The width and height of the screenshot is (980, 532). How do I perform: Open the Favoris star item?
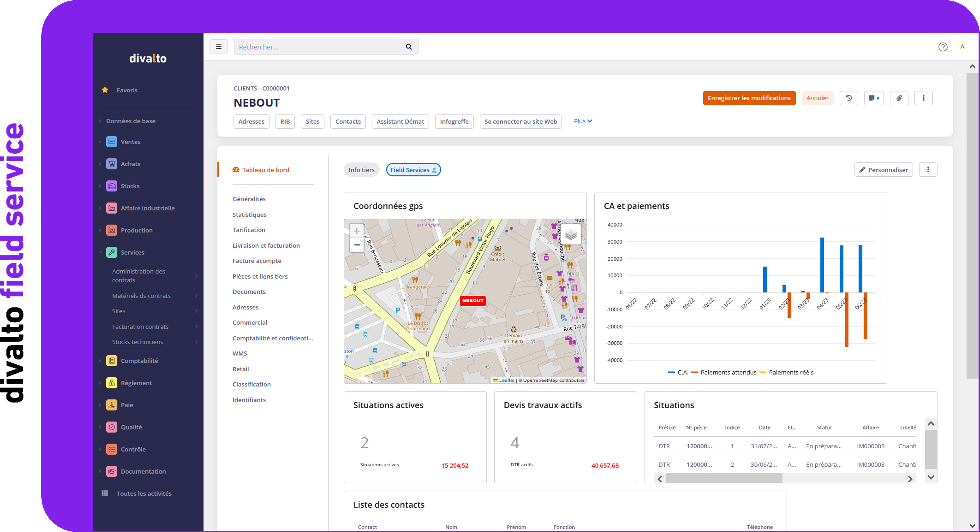point(127,90)
